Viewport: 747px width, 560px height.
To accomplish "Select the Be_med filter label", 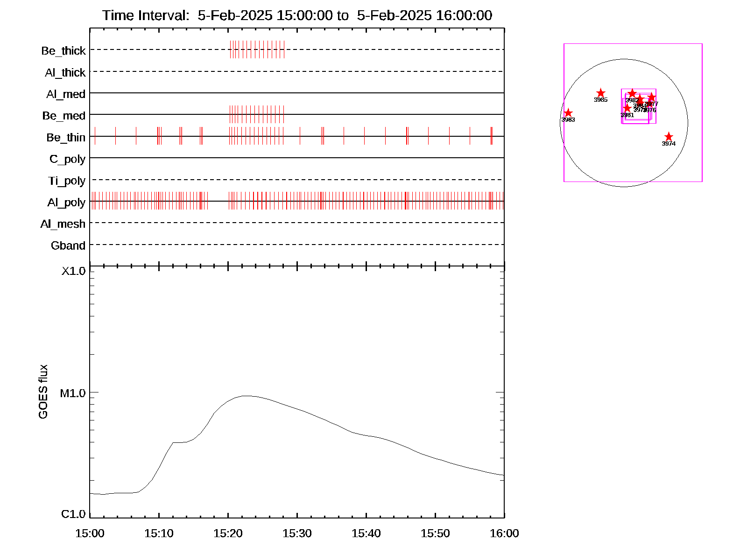I will pos(64,116).
